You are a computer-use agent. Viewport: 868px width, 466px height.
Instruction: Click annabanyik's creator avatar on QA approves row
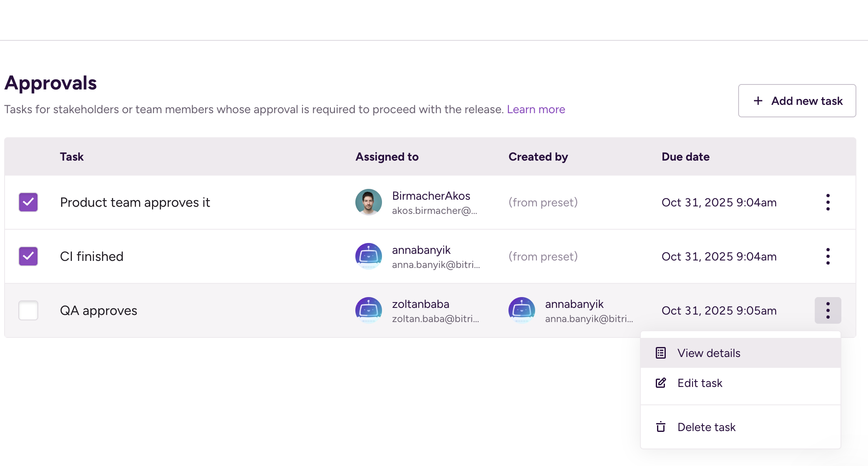tap(521, 310)
